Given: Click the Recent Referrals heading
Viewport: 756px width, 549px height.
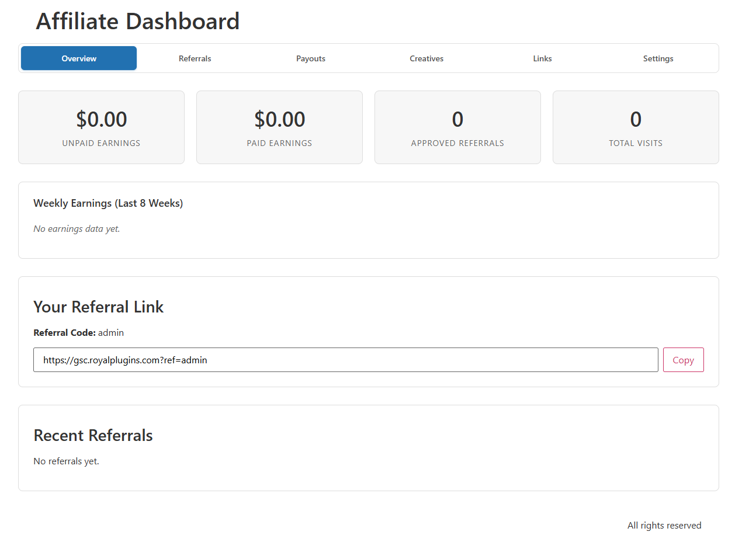Looking at the screenshot, I should click(93, 435).
